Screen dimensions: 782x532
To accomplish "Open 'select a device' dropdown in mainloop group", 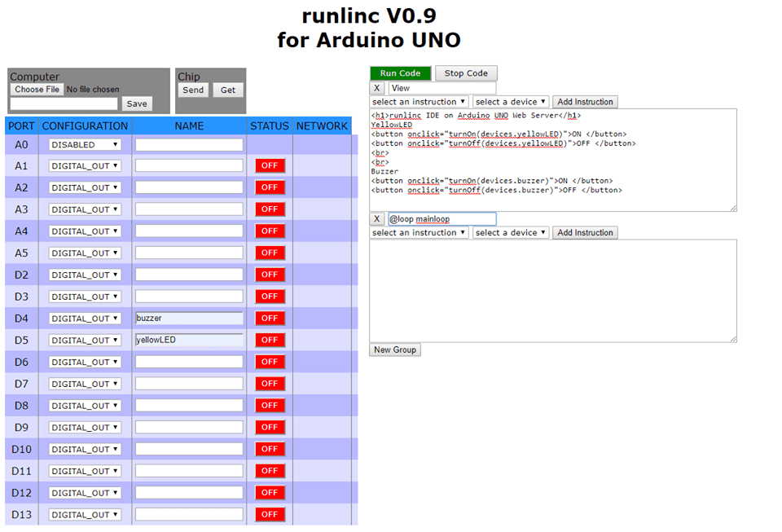I will [x=511, y=233].
